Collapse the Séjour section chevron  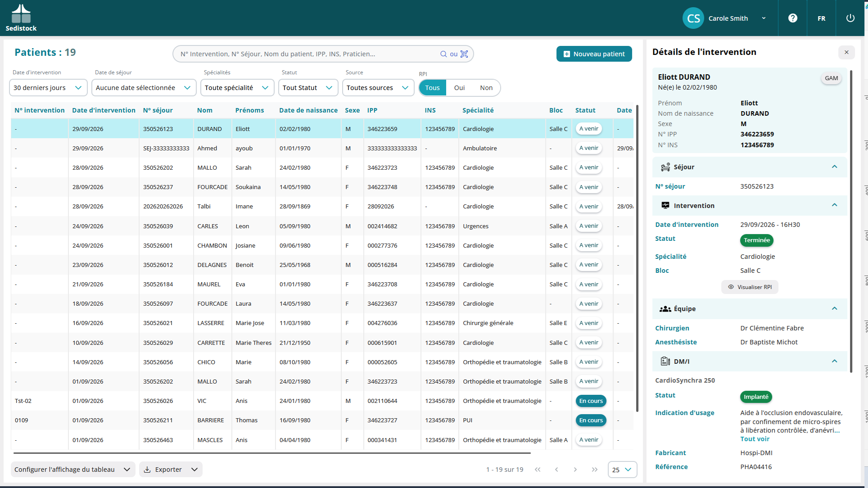click(835, 167)
